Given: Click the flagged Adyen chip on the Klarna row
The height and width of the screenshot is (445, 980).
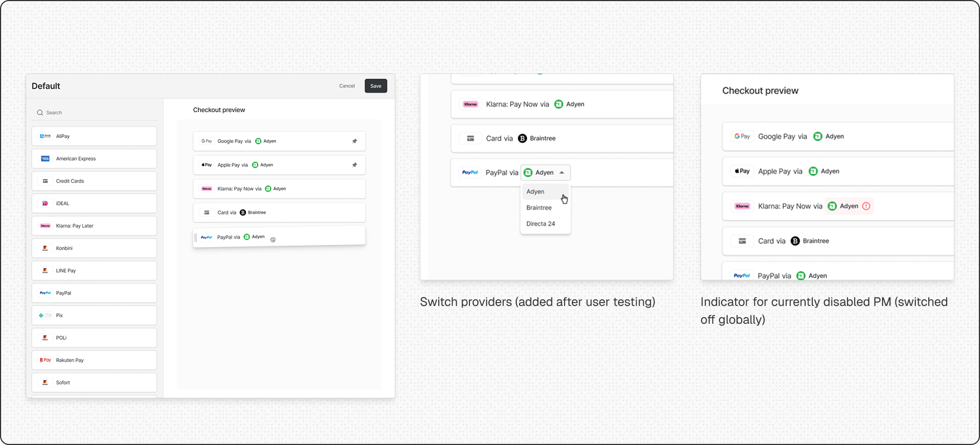Looking at the screenshot, I should click(849, 206).
